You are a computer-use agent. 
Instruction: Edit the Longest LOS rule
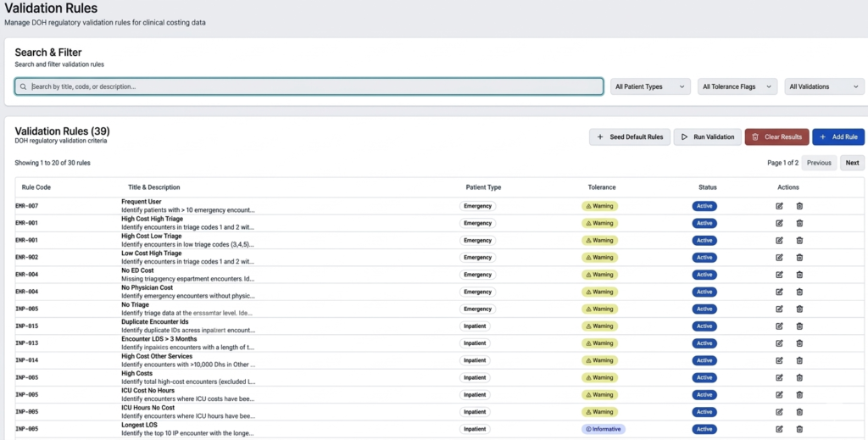pyautogui.click(x=780, y=429)
